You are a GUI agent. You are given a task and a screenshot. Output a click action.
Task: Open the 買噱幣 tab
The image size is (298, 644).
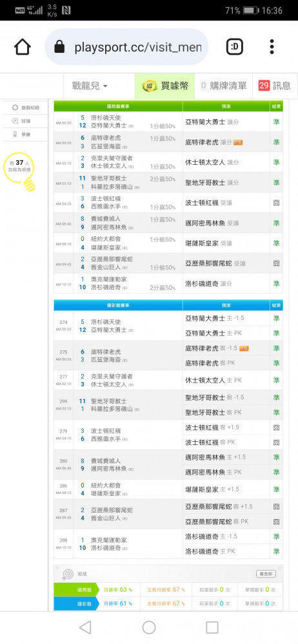[x=164, y=86]
